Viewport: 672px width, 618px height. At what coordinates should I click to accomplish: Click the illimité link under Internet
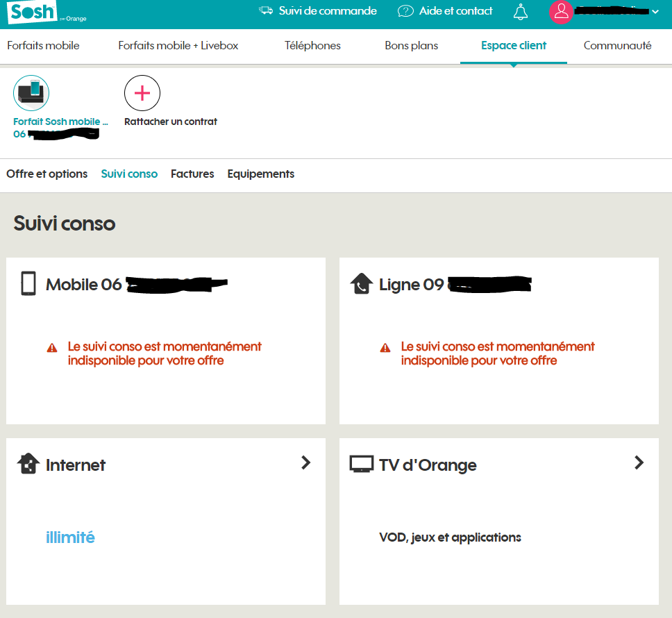[70, 537]
